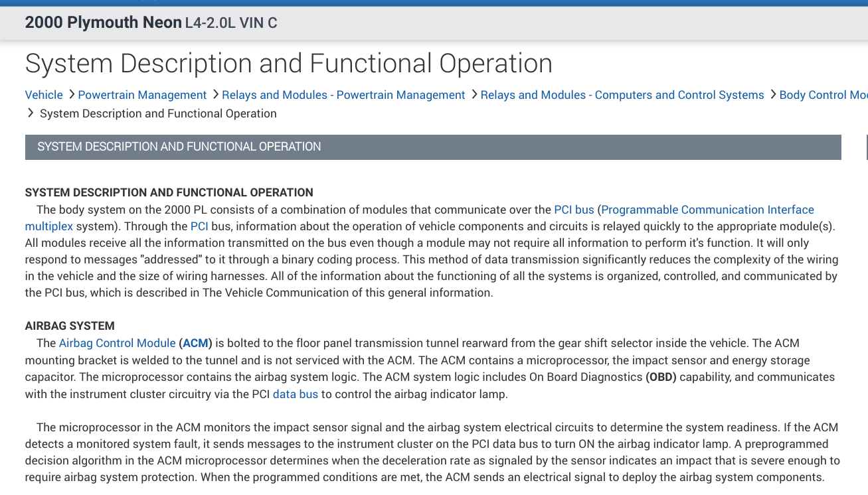Click 'PCI' link after 'Through the'
Viewport: 868px width, 495px height.
[x=199, y=226]
